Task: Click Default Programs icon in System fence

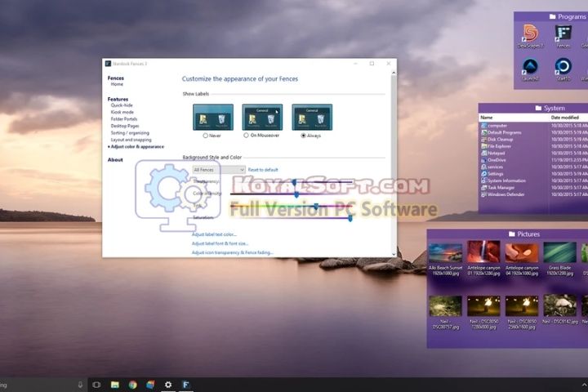Action: coord(484,132)
